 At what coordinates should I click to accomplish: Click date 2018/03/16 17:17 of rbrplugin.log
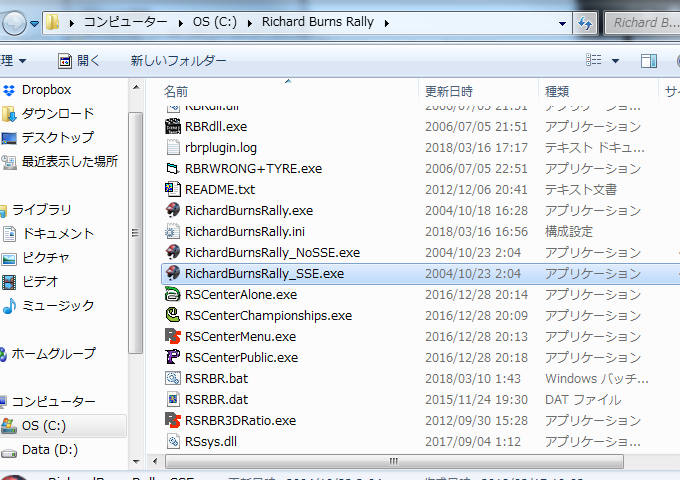click(476, 148)
